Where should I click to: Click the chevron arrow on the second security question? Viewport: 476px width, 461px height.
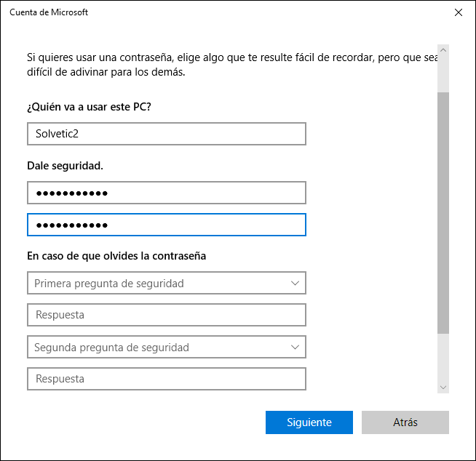[295, 347]
